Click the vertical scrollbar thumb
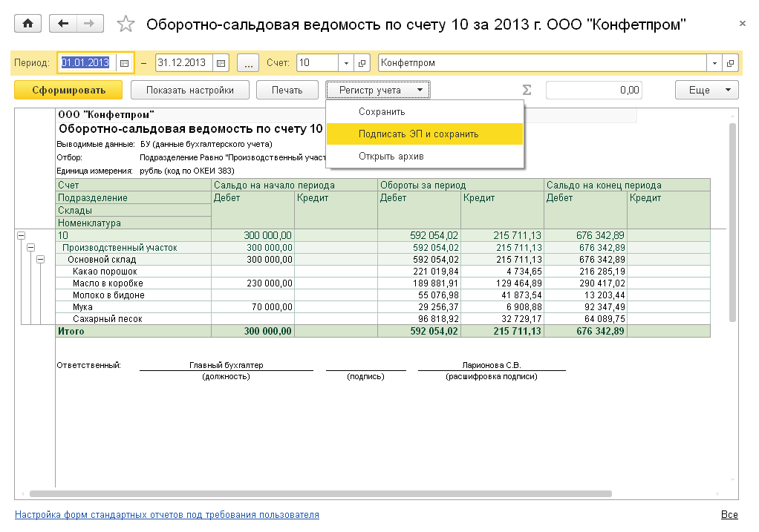Screen dimensions: 759x532 coord(732,223)
